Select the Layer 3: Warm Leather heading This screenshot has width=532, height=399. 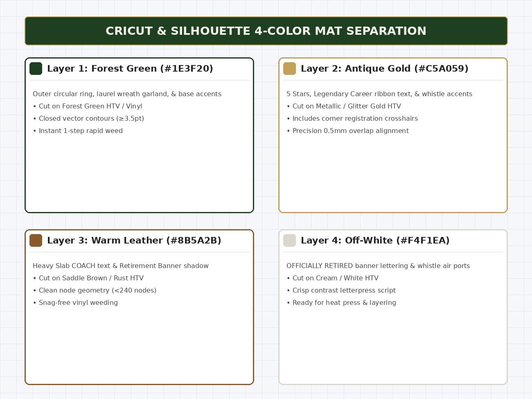point(134,240)
